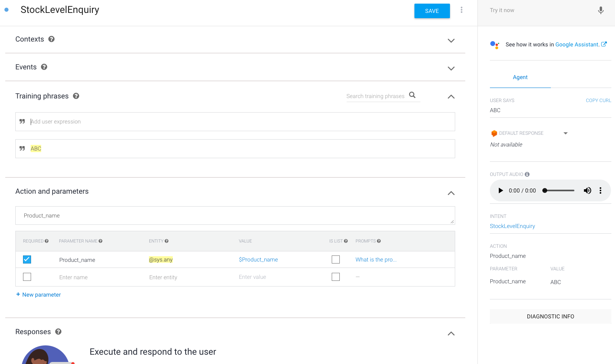Click the help icon next to ENTITY header
615x364 pixels.
(x=166, y=241)
